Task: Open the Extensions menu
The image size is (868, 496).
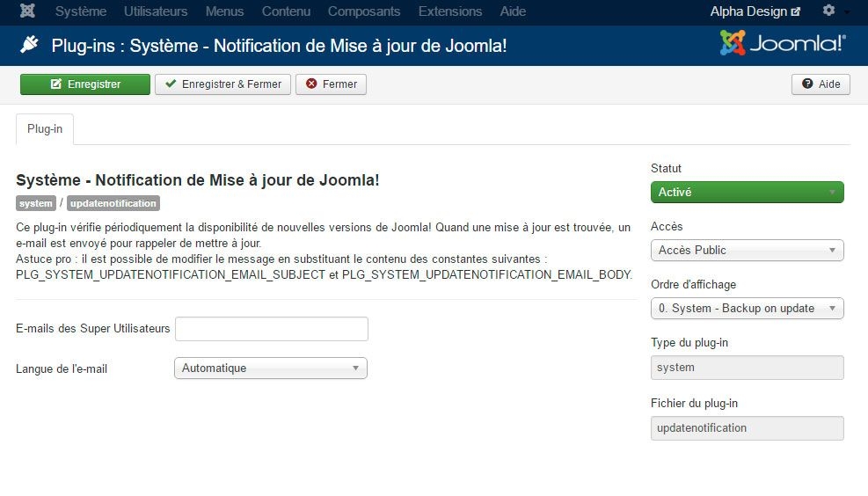Action: coord(450,11)
